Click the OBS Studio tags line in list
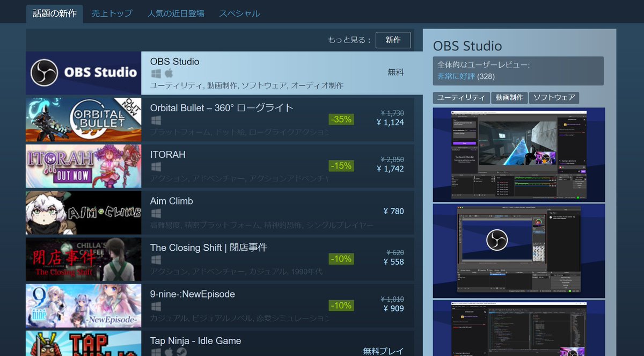The height and width of the screenshot is (356, 644). coord(247,85)
